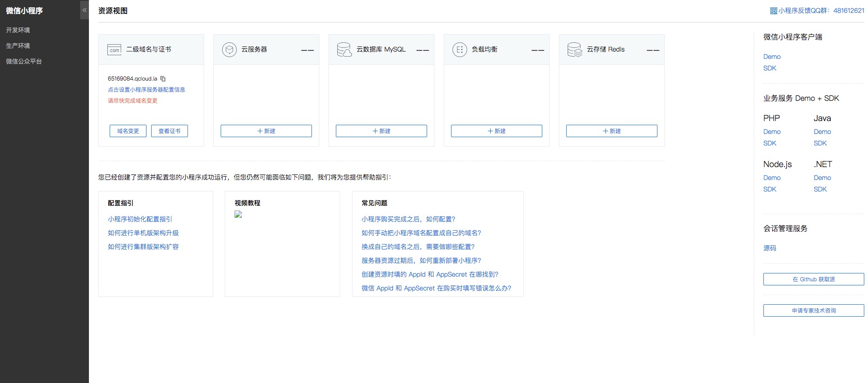Open the broken video tutorial thumbnail

pyautogui.click(x=238, y=214)
